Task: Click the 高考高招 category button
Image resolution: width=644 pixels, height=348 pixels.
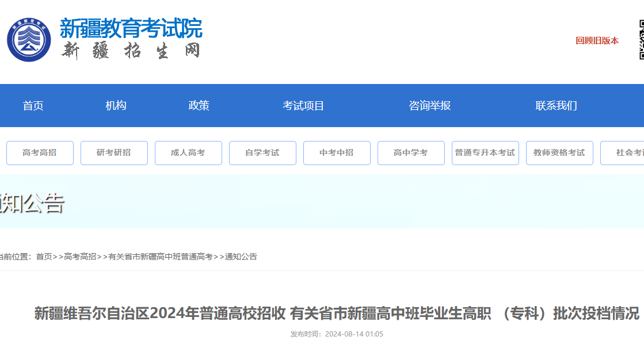Action: click(40, 153)
